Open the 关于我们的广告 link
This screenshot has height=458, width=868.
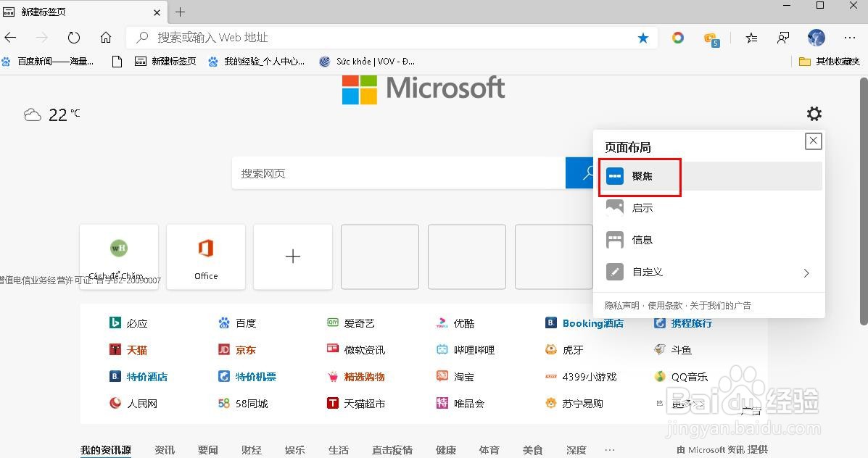[720, 305]
